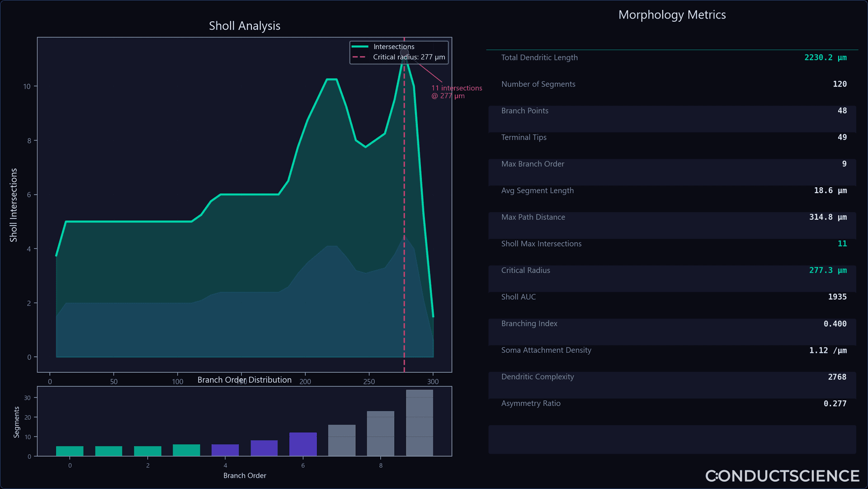Click the value 314.8 µm
868x489 pixels.
pos(828,218)
